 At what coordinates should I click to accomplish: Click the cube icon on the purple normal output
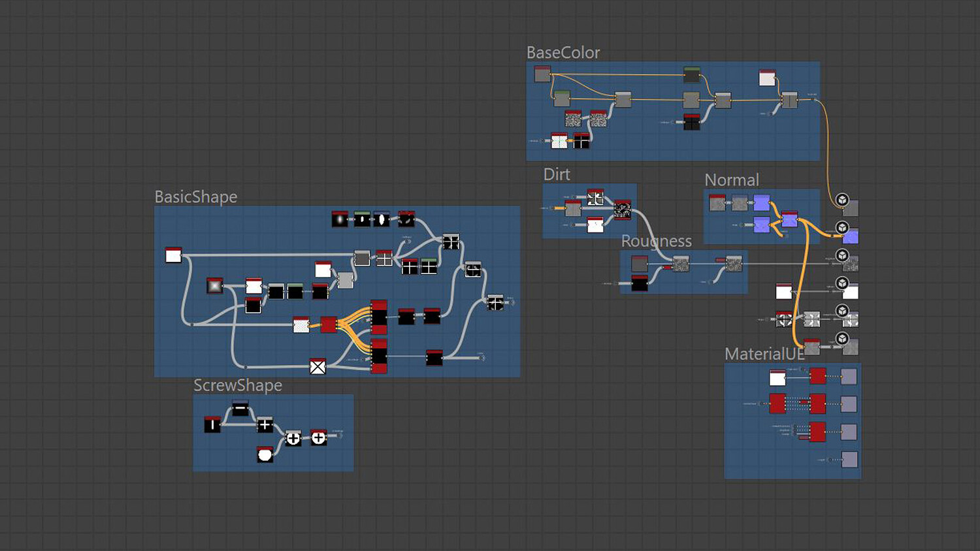pos(842,228)
